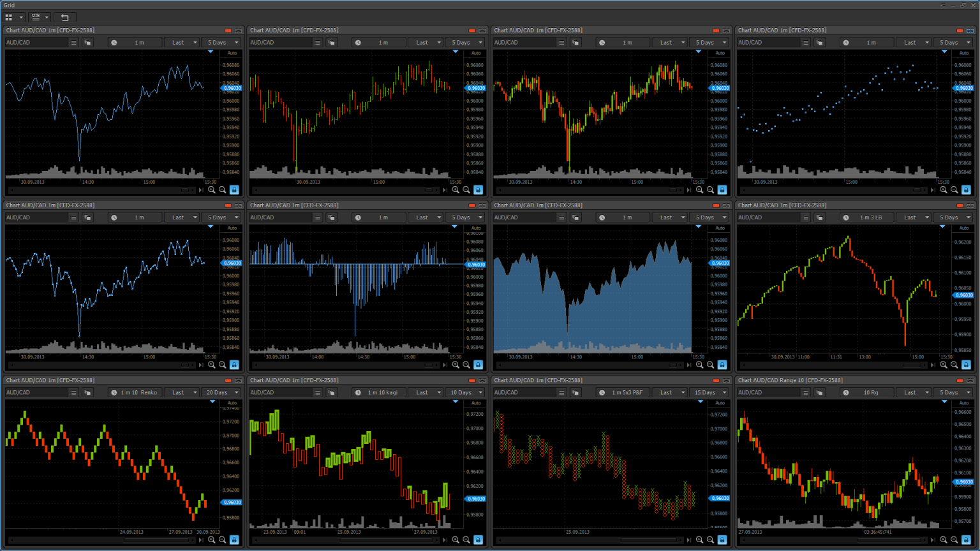Click the link chain icon on the 3 LB chart

(970, 205)
